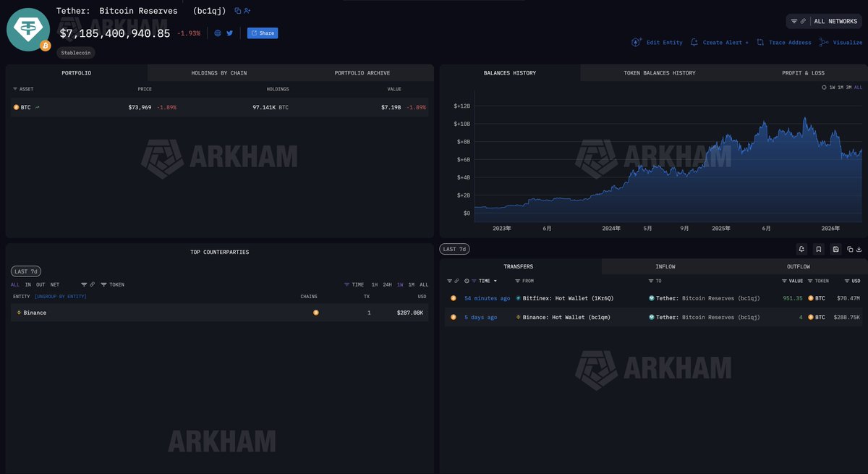This screenshot has width=868, height=474.
Task: Click the add-user icon beside the address
Action: tap(247, 11)
